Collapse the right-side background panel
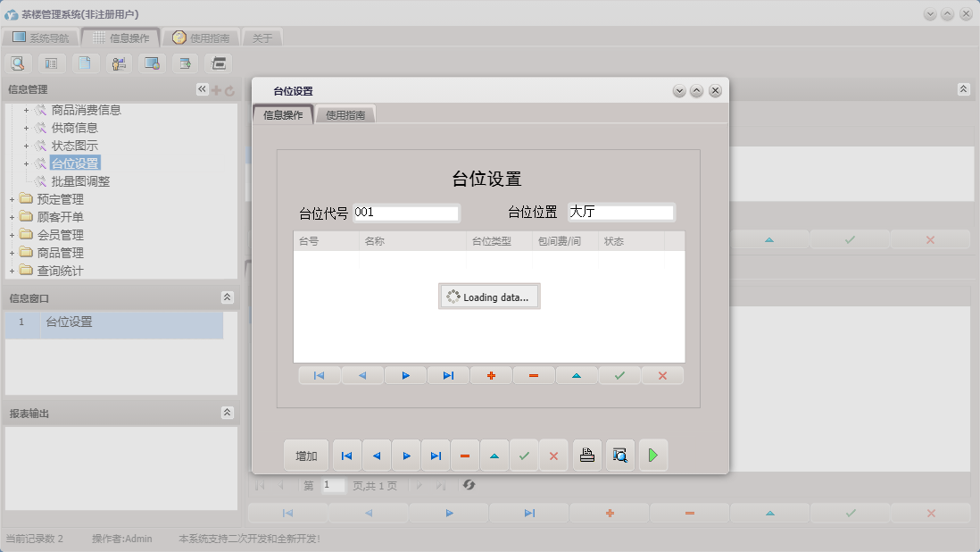This screenshot has width=980, height=552. point(964,89)
